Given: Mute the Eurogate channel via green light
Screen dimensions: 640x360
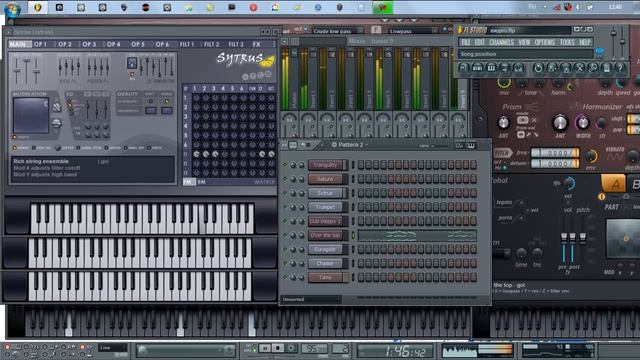Looking at the screenshot, I should click(285, 249).
